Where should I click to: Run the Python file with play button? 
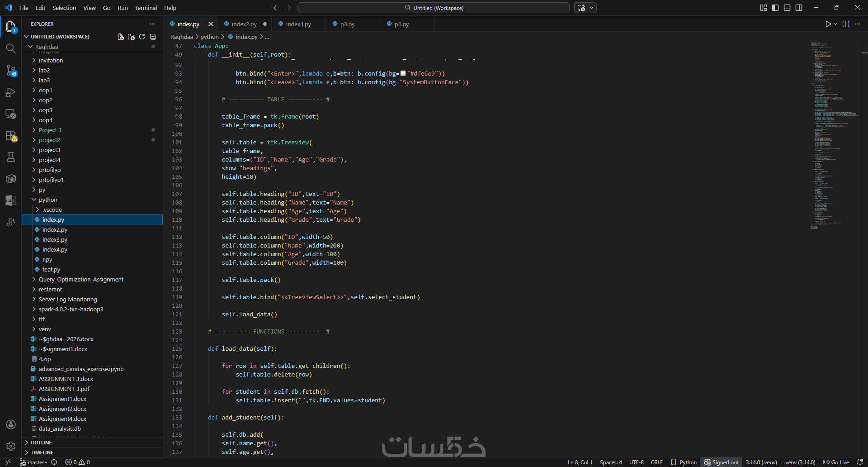click(x=828, y=24)
